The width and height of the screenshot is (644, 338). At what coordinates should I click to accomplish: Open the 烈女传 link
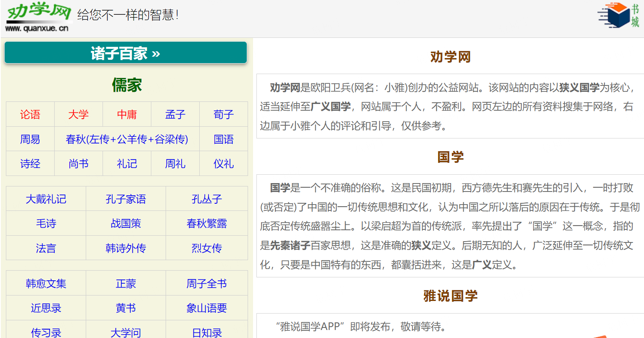pyautogui.click(x=207, y=248)
